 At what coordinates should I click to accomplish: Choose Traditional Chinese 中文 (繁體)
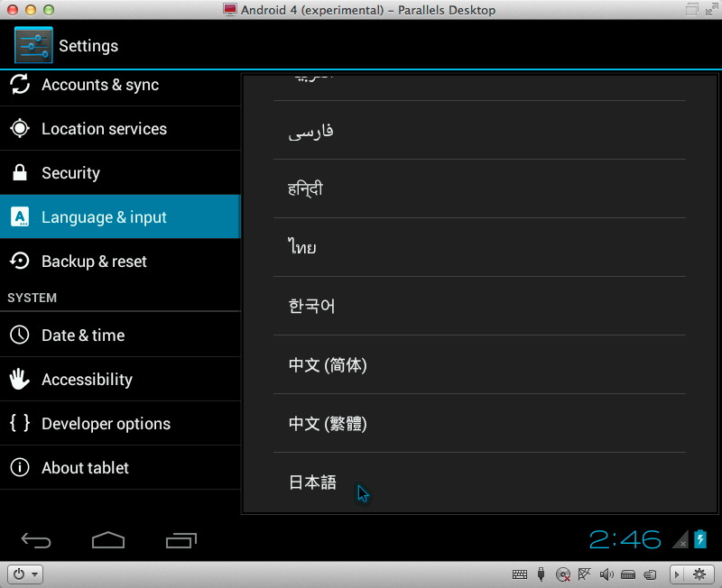pos(479,423)
